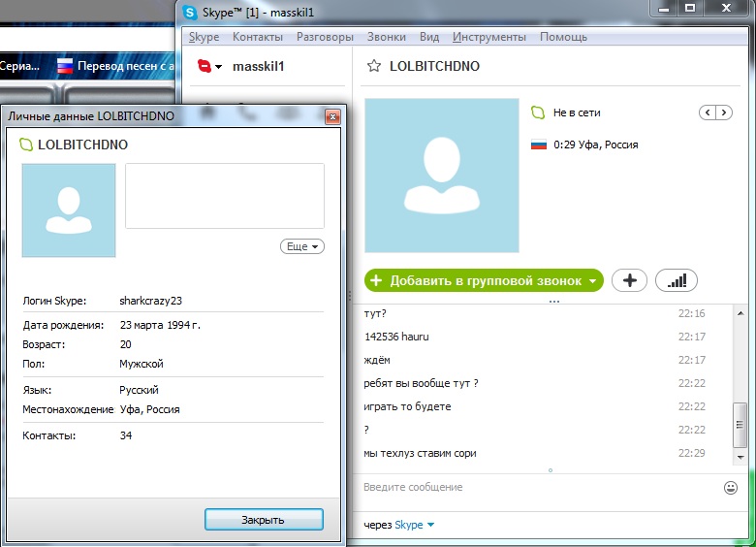Expand arrow on Добавить в групповой звонок
Image resolution: width=756 pixels, height=547 pixels.
pyautogui.click(x=593, y=281)
